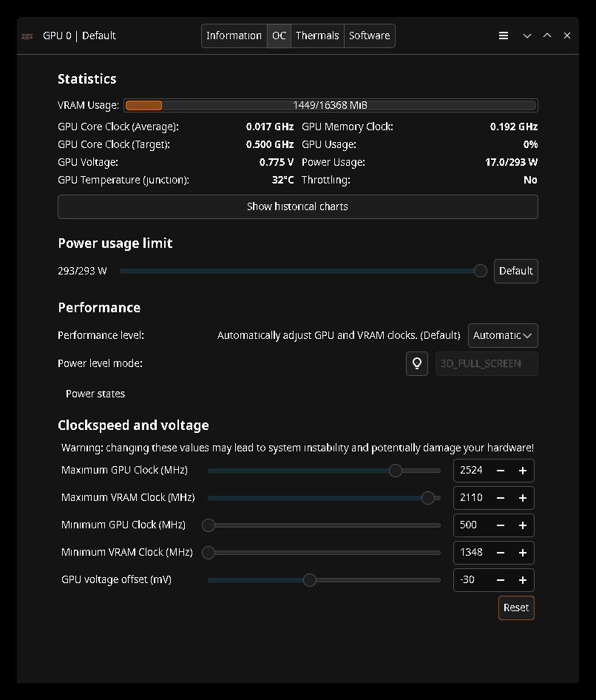The height and width of the screenshot is (700, 596).
Task: Click the GPU app icon in titlebar
Action: tap(27, 36)
